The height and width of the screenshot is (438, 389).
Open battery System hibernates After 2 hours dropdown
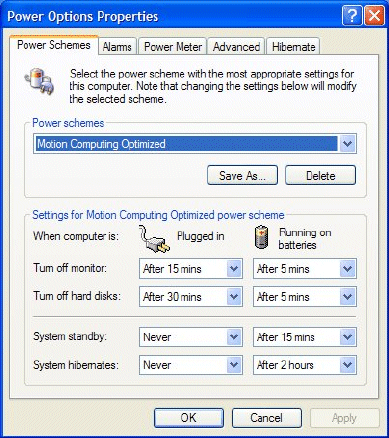[305, 365]
